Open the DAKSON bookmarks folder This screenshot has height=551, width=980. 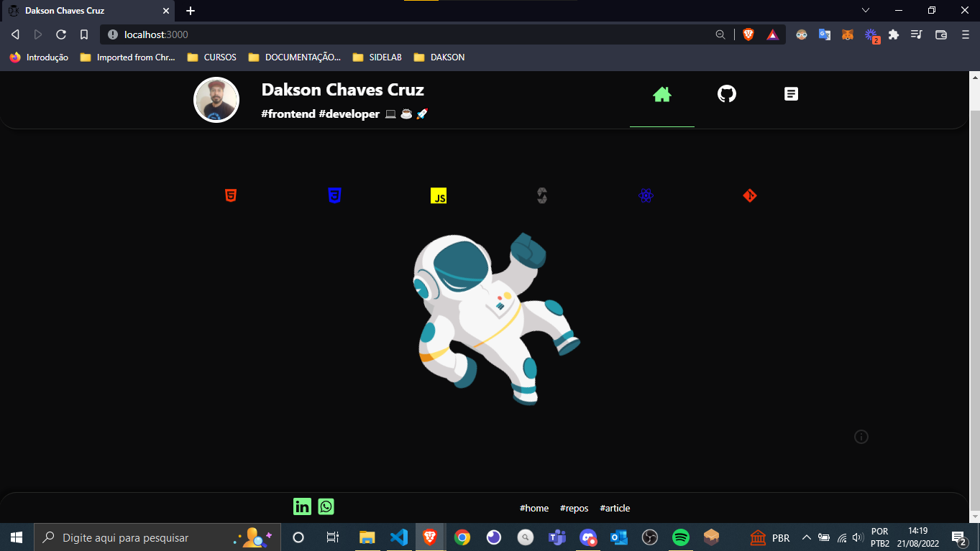point(439,57)
